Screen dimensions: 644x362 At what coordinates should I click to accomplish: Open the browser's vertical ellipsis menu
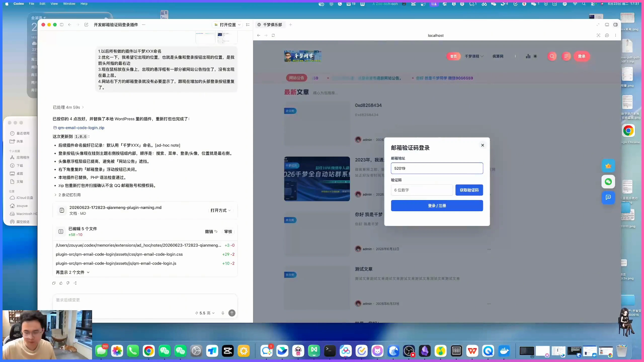click(x=616, y=35)
